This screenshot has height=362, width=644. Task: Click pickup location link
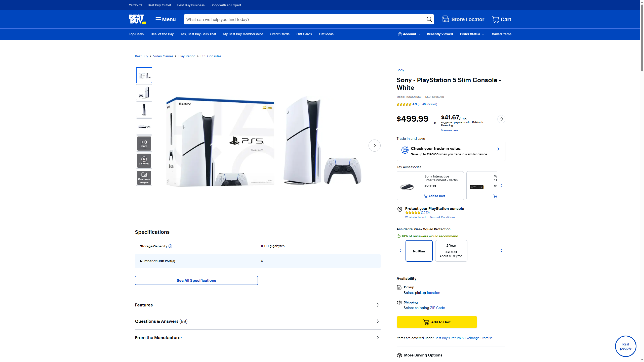pos(433,293)
